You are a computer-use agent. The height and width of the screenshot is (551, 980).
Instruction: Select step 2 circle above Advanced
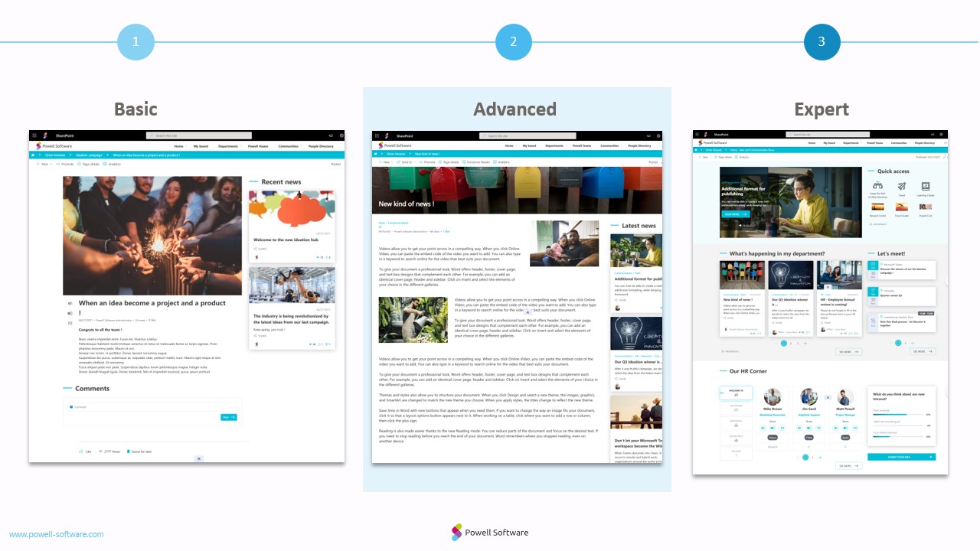[x=514, y=42]
